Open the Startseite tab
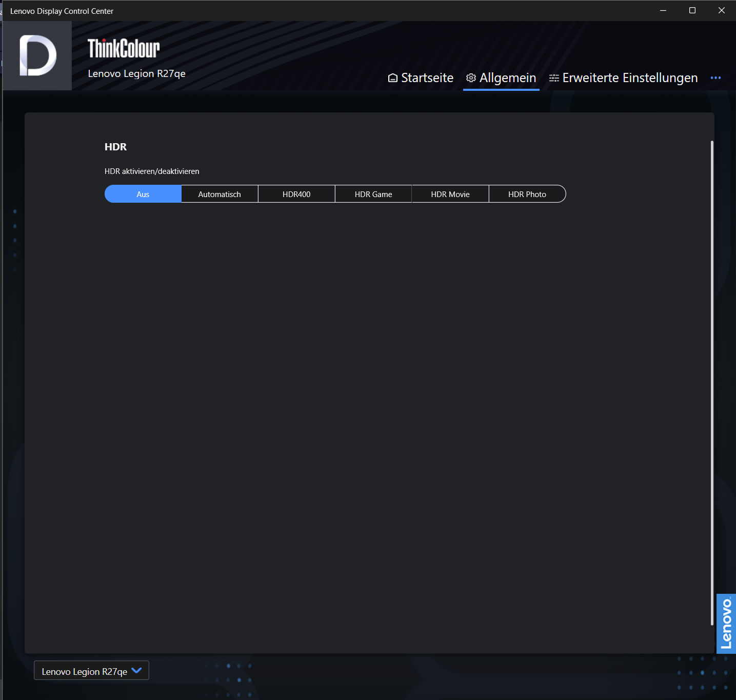736x700 pixels. click(x=421, y=78)
